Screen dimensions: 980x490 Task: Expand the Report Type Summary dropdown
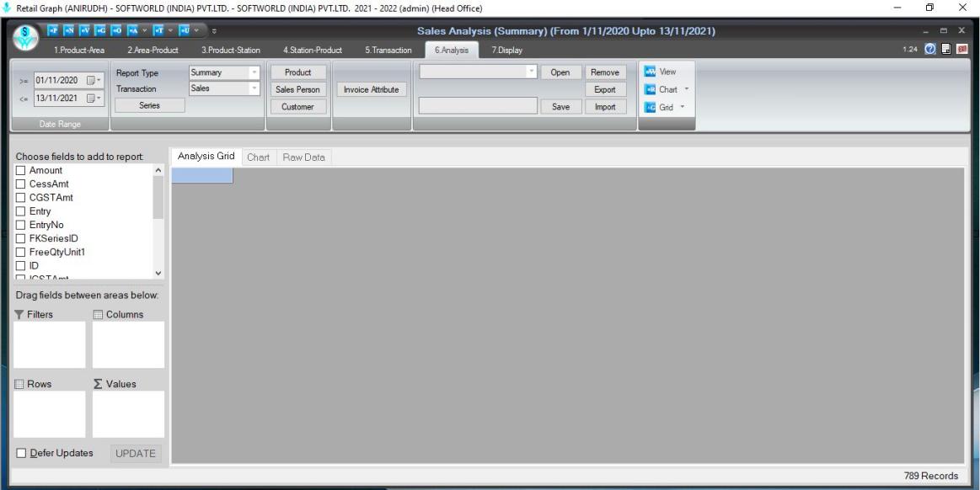[254, 73]
